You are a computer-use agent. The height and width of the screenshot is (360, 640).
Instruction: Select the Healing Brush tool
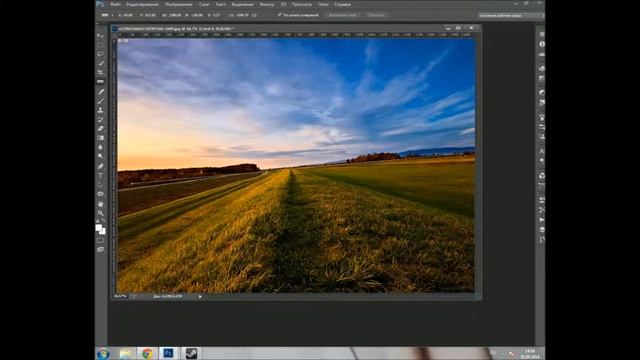pyautogui.click(x=100, y=92)
